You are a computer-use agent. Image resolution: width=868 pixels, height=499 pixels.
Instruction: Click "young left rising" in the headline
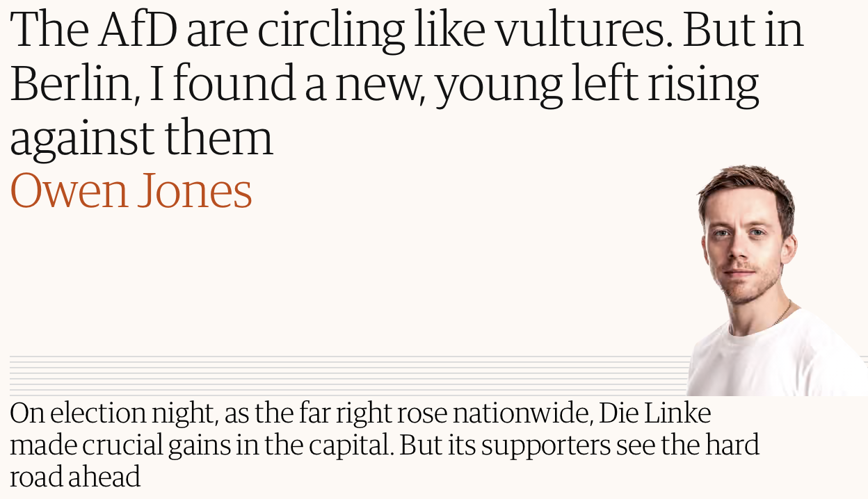click(596, 85)
